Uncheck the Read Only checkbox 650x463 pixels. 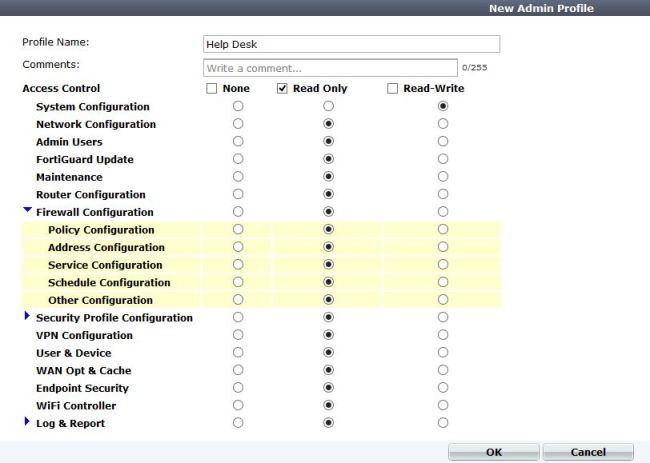(x=282, y=88)
